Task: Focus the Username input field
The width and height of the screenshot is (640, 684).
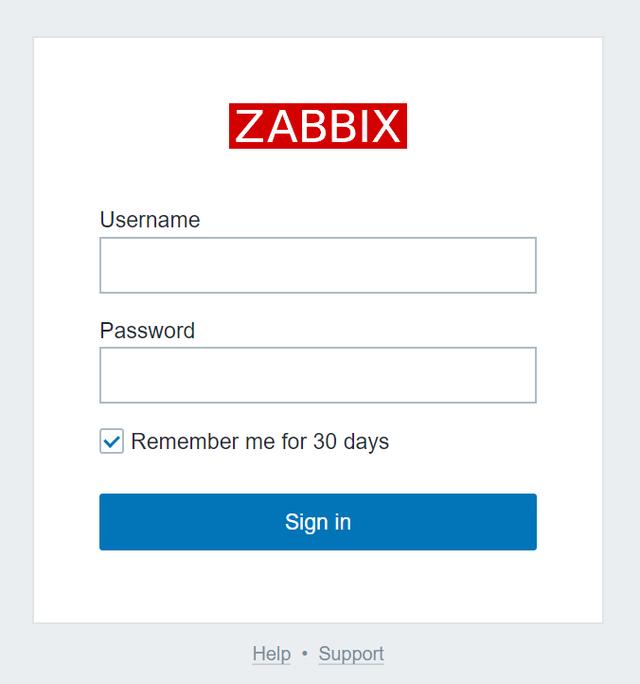Action: [318, 265]
